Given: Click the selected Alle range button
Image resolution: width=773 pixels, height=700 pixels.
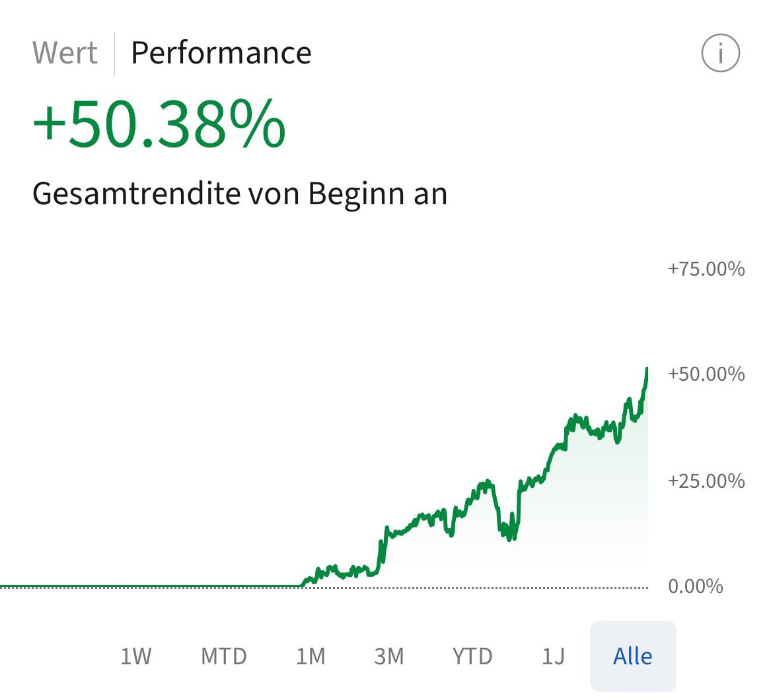Looking at the screenshot, I should [633, 656].
